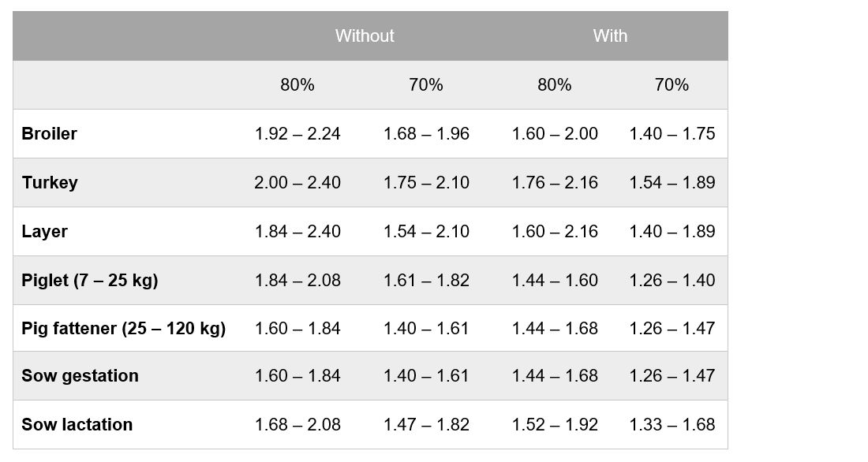Click the "Without" column group header
The width and height of the screenshot is (868, 462).
click(364, 35)
